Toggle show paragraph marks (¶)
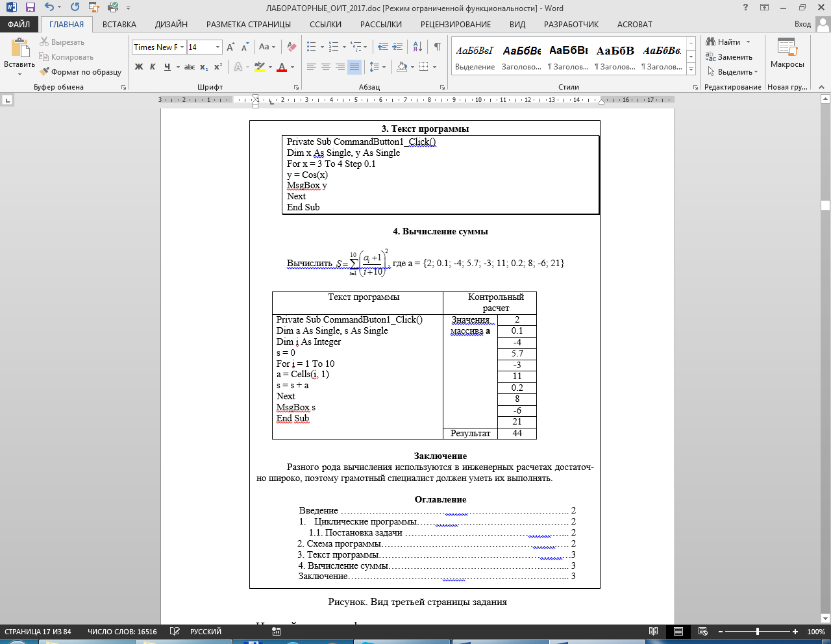This screenshot has width=831, height=644. (x=437, y=47)
